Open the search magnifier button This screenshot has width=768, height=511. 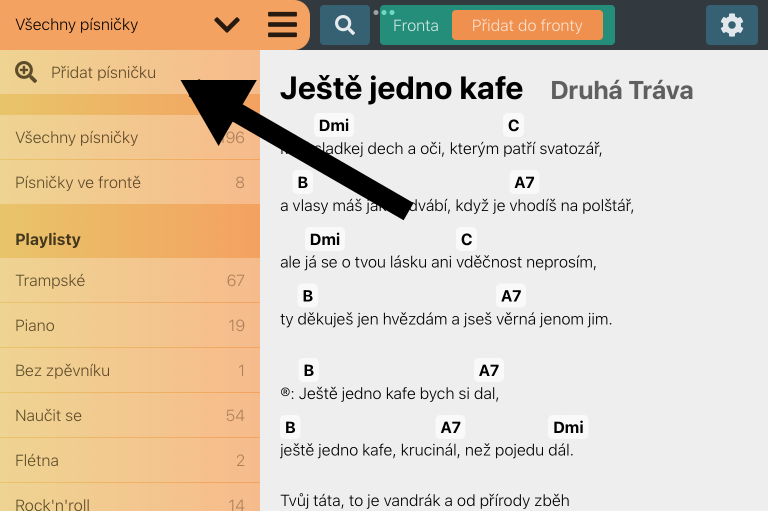(x=345, y=25)
